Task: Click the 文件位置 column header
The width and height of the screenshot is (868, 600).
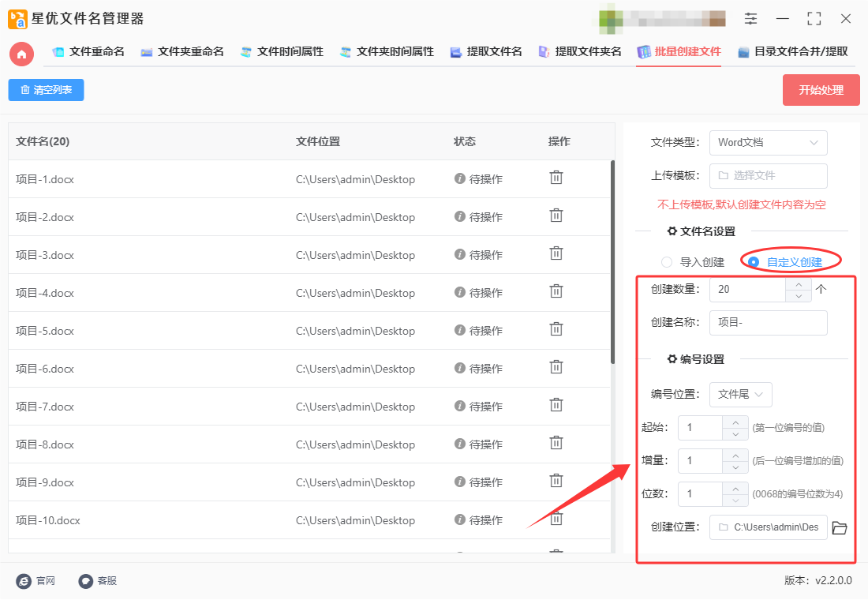Action: (318, 141)
